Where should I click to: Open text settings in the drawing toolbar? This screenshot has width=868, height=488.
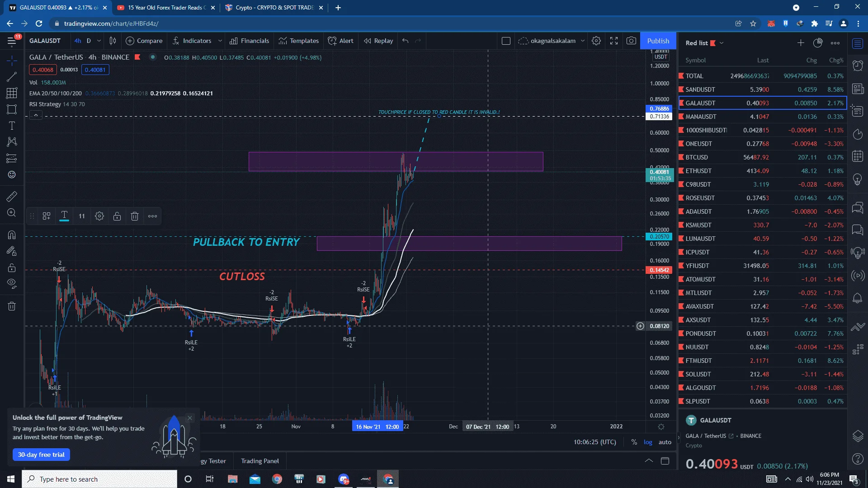click(x=64, y=216)
